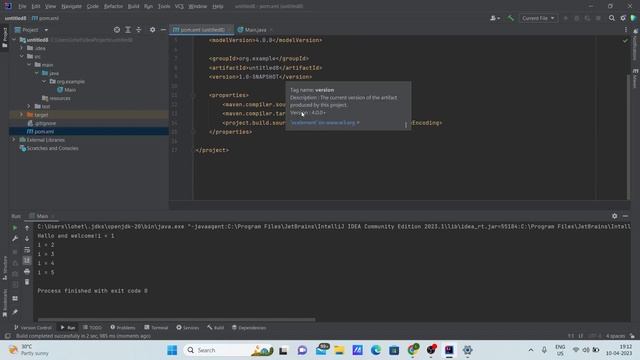Open the Refactor menu
This screenshot has height=360, width=640.
point(113,6)
